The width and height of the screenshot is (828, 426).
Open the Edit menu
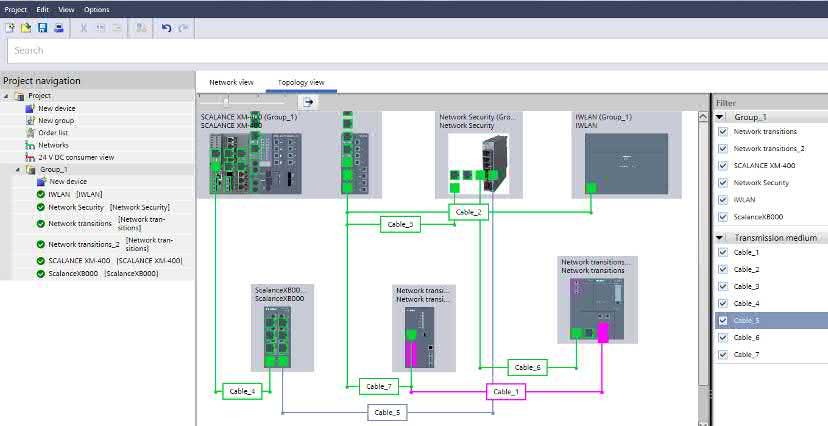click(43, 10)
